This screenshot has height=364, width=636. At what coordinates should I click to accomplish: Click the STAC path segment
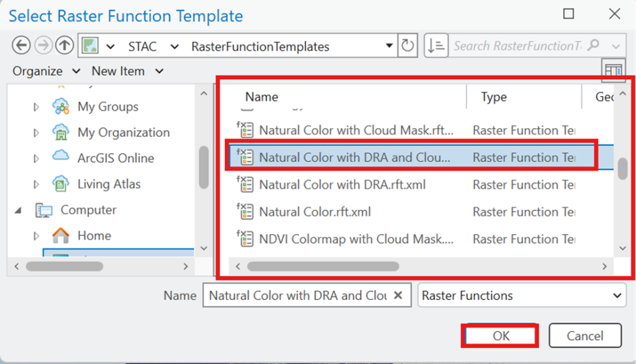(x=142, y=46)
